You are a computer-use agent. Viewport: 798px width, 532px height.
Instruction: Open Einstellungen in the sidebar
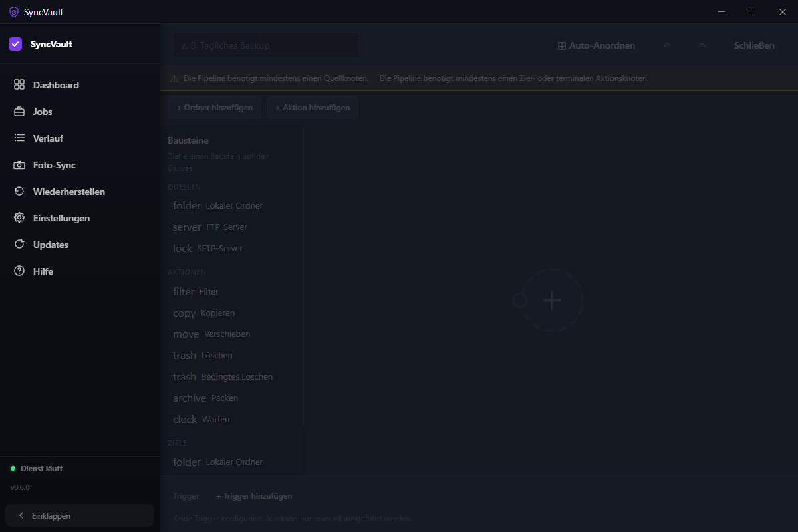pyautogui.click(x=80, y=218)
